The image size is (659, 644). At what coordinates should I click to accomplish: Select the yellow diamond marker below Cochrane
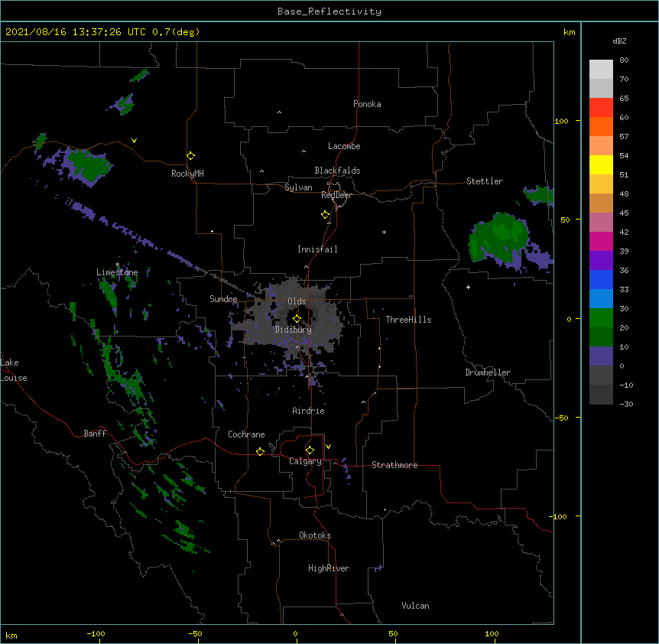pos(260,451)
